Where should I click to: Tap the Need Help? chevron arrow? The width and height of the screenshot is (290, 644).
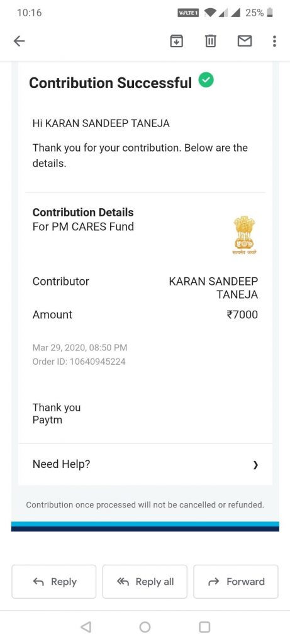[x=255, y=465]
